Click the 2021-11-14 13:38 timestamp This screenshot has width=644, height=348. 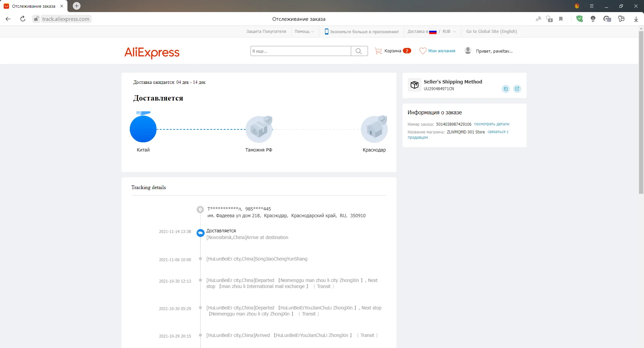[x=175, y=232]
